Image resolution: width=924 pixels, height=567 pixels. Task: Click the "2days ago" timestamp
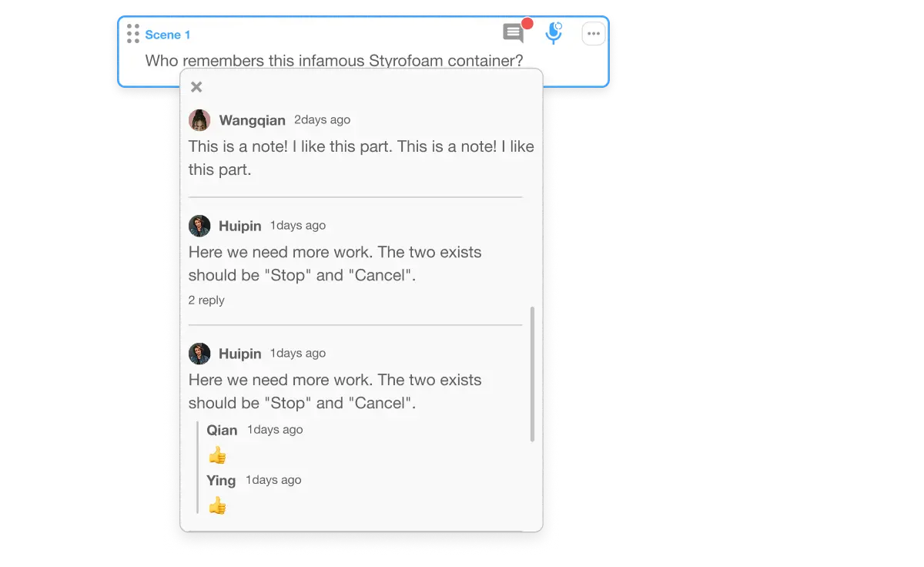pyautogui.click(x=322, y=119)
